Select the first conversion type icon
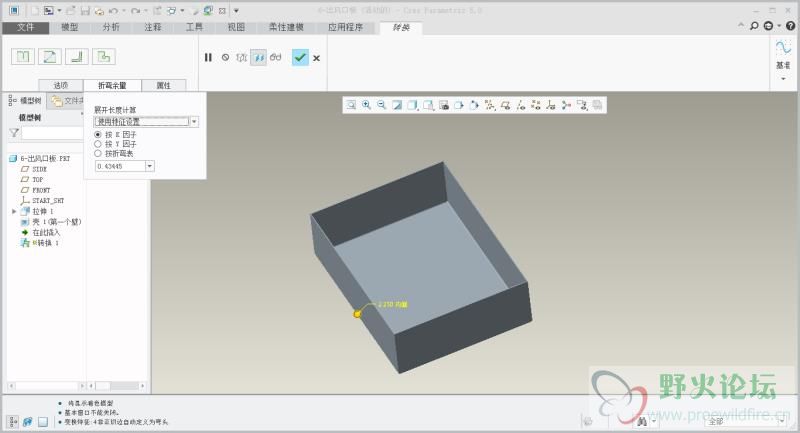This screenshot has height=433, width=800. coord(23,57)
